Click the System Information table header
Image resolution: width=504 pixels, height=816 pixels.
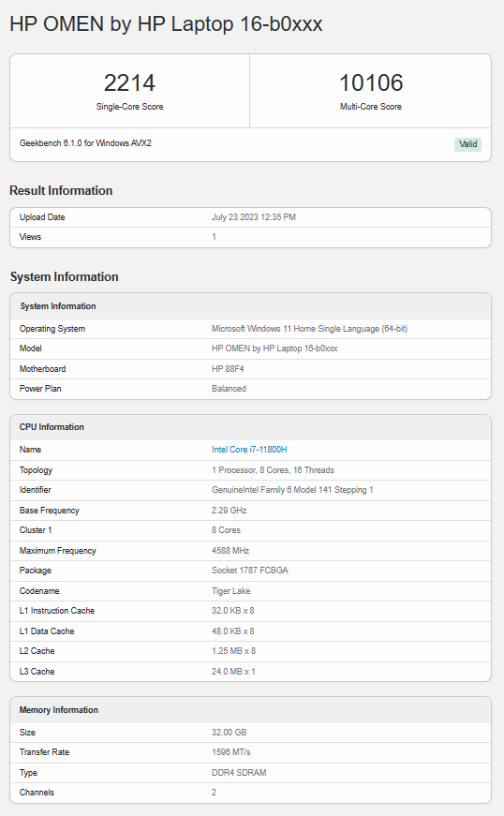pos(250,306)
